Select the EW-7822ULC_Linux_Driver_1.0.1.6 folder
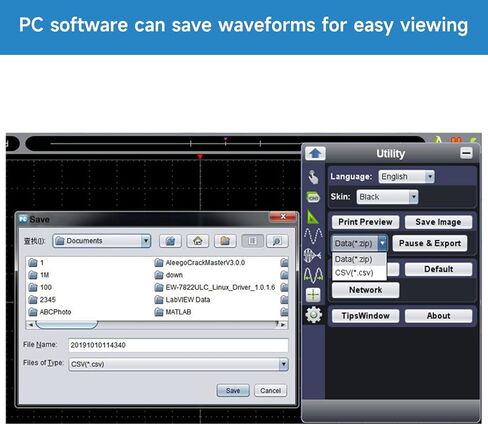Screen dimensions: 488x425 [x=215, y=287]
